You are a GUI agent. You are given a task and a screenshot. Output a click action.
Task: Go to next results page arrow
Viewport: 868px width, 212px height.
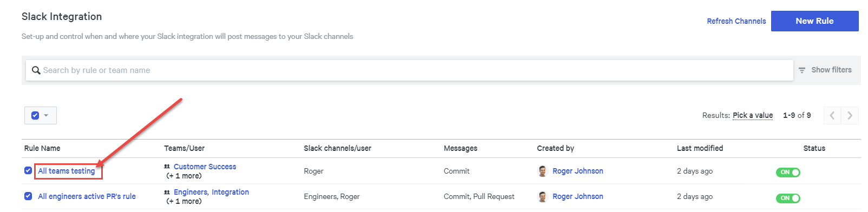pos(850,115)
